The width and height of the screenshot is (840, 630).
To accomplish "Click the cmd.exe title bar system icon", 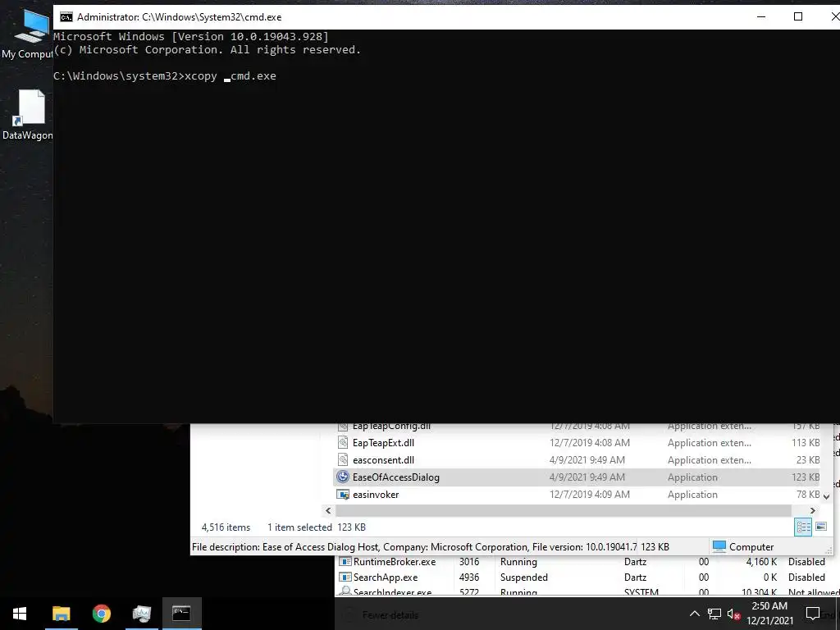I will click(x=66, y=17).
